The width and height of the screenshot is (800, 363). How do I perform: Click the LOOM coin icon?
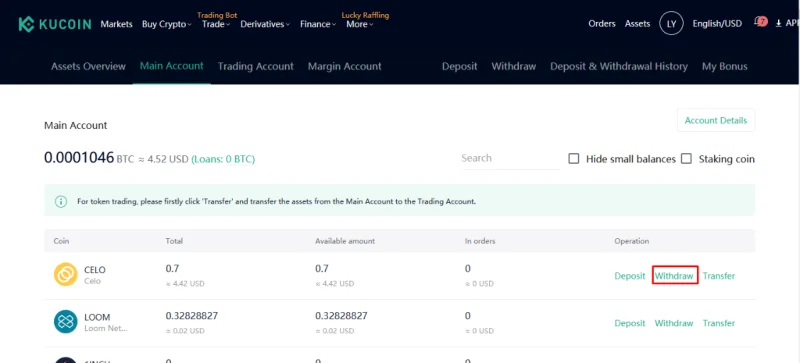pyautogui.click(x=65, y=322)
